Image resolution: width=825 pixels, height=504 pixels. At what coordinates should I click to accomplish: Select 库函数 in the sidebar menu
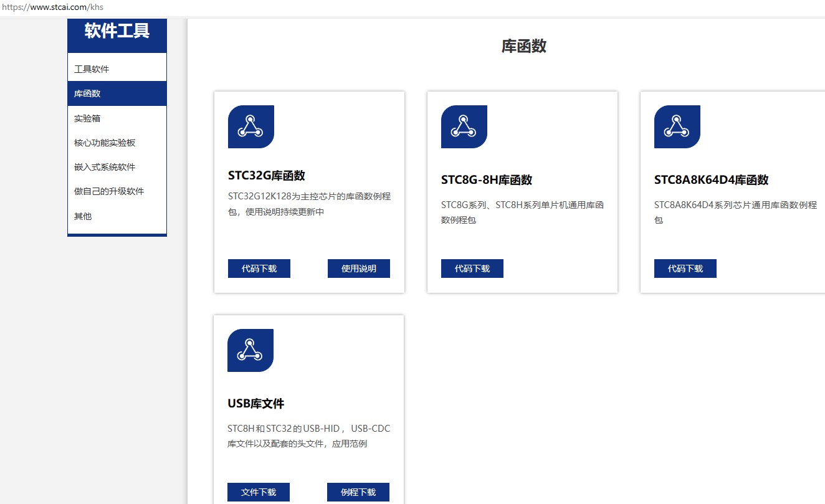point(117,93)
